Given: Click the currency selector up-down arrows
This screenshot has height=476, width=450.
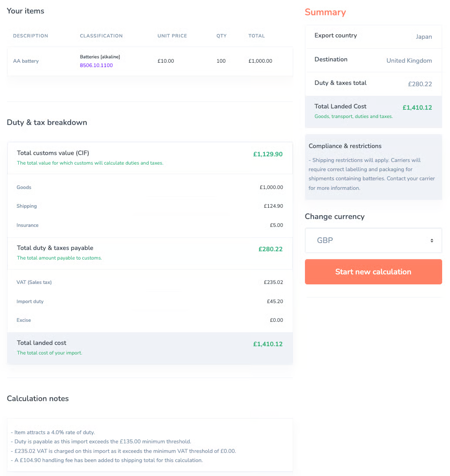Looking at the screenshot, I should tap(431, 241).
